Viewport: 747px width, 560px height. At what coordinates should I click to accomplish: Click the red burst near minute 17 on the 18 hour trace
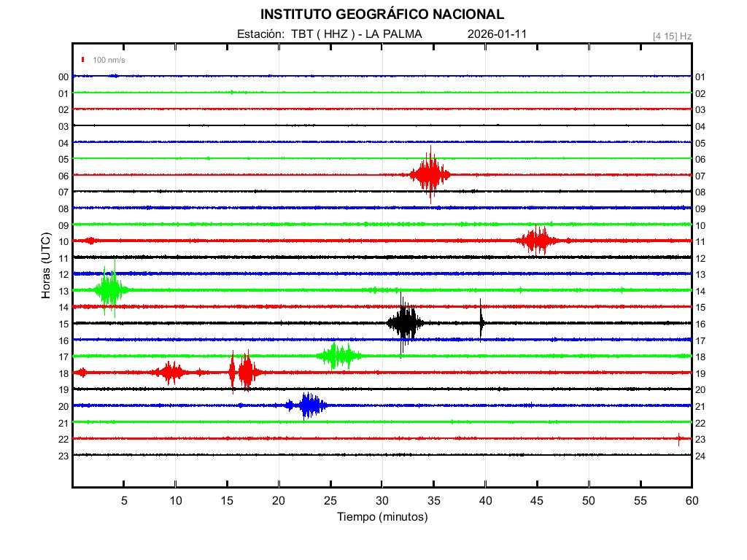coord(246,373)
